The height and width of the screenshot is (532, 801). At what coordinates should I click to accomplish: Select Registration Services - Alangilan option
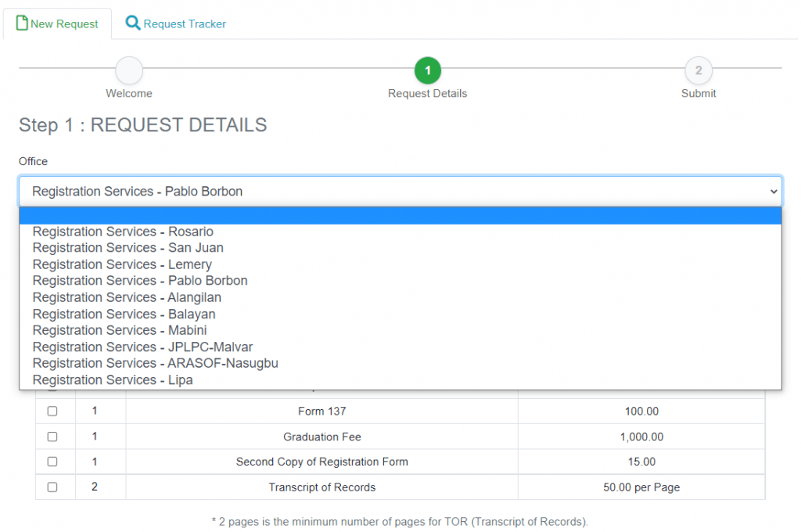click(127, 297)
